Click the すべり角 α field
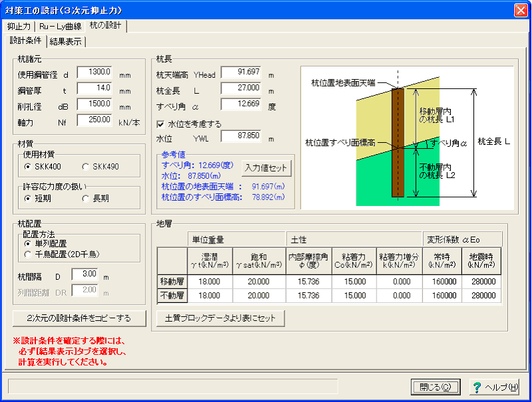 [x=241, y=104]
